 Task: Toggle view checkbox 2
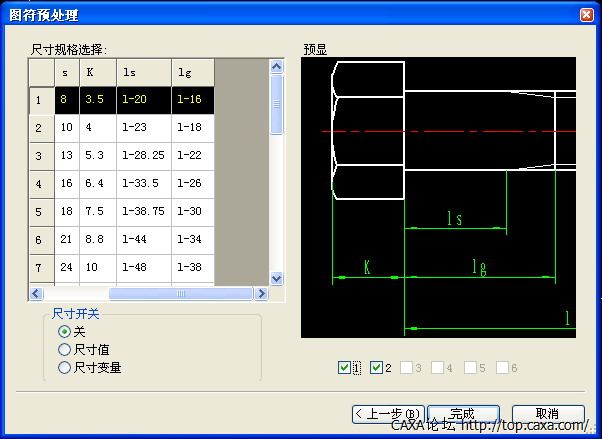coord(377,368)
